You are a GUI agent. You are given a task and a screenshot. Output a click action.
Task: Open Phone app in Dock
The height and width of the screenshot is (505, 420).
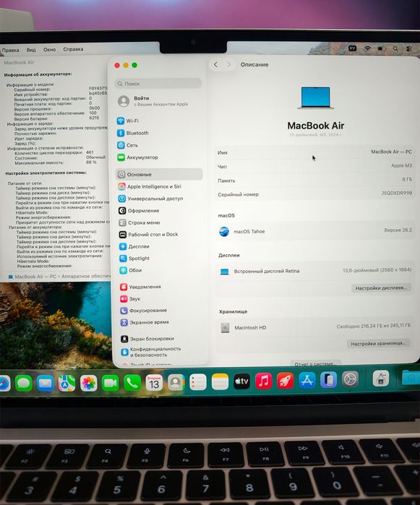[x=132, y=383]
